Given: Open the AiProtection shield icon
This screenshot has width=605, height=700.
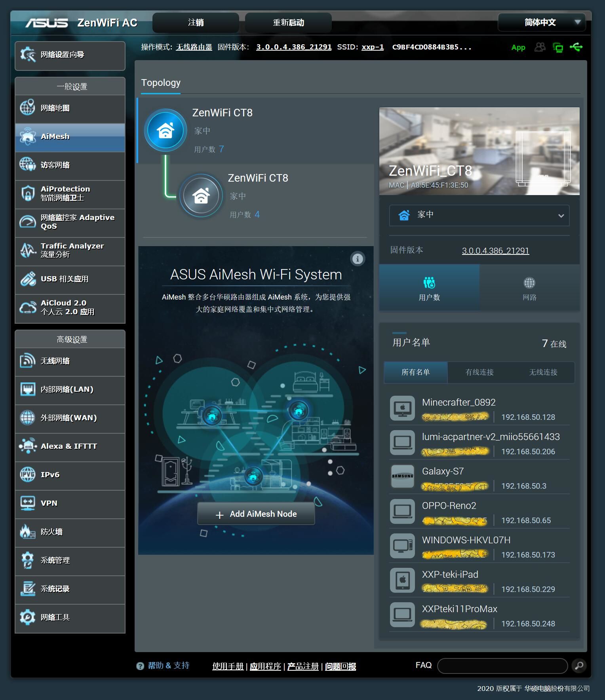Looking at the screenshot, I should click(28, 193).
